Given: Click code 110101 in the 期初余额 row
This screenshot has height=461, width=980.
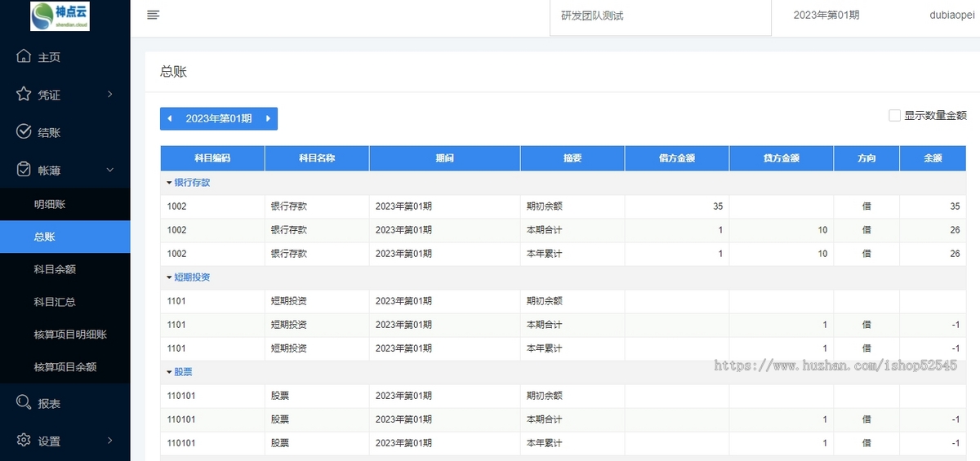Looking at the screenshot, I should pyautogui.click(x=181, y=396).
